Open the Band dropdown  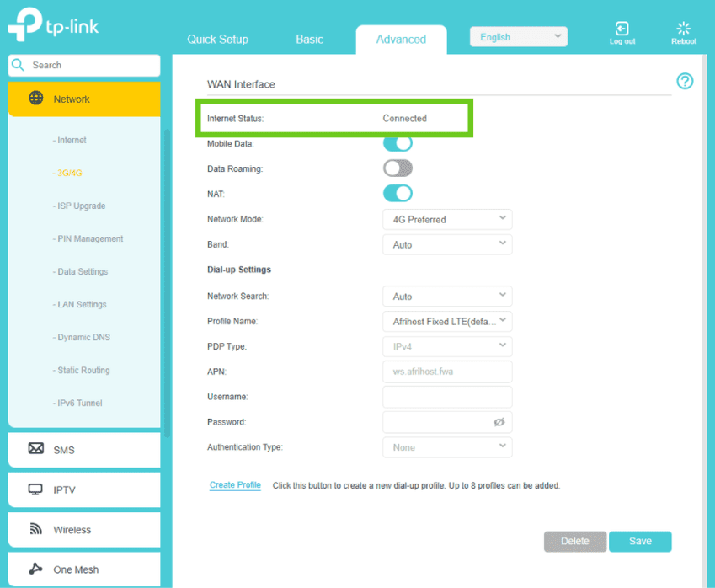tap(446, 244)
